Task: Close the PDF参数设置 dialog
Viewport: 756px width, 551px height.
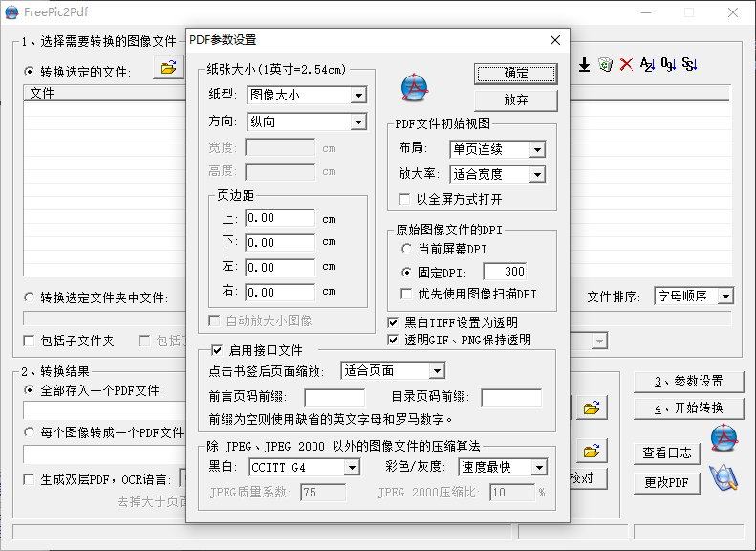Action: click(555, 40)
